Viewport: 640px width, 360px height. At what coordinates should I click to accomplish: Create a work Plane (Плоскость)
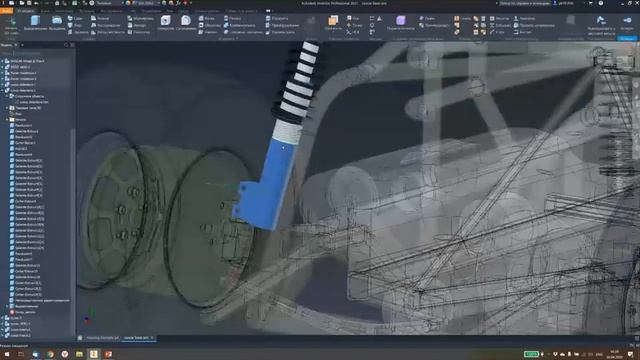pos(333,23)
